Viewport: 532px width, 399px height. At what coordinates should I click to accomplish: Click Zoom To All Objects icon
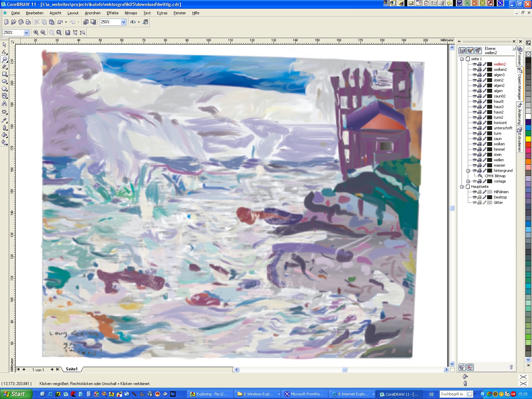pyautogui.click(x=59, y=33)
